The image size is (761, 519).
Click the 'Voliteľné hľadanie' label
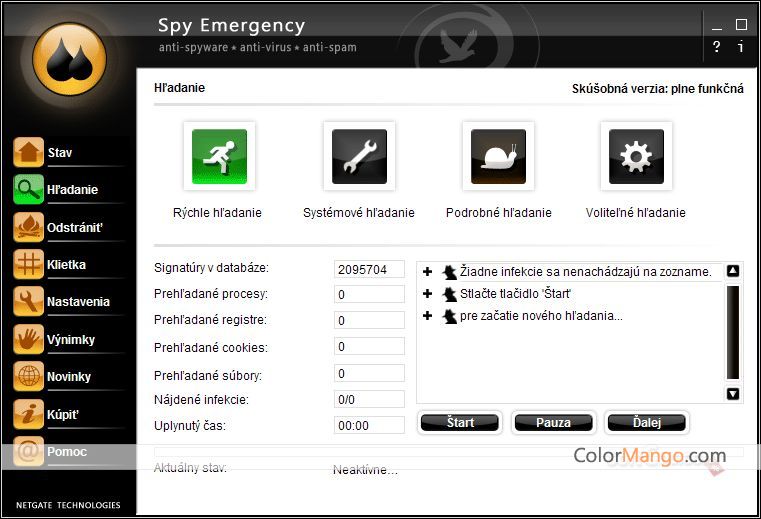tap(636, 213)
